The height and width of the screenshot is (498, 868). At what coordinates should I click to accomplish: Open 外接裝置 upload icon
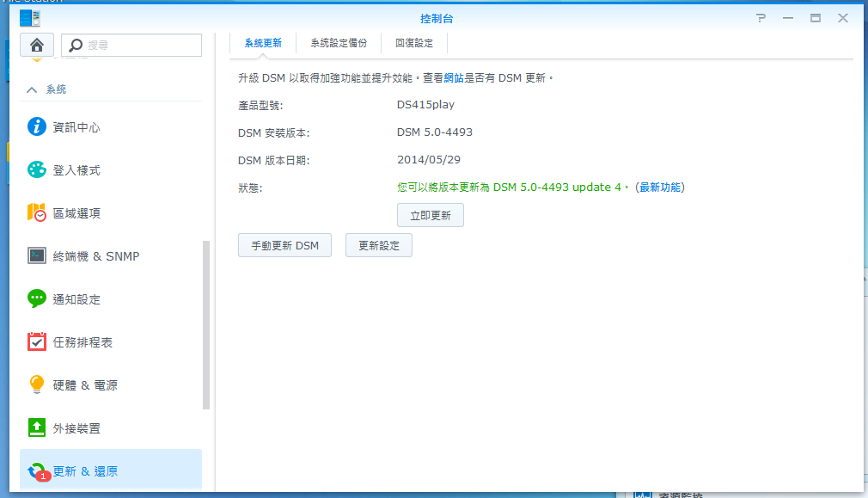click(37, 427)
